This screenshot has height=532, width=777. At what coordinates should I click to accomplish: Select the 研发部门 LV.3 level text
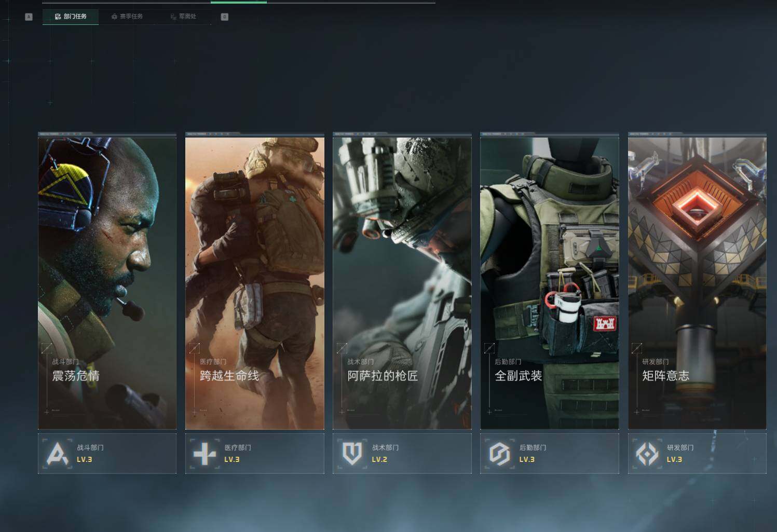click(674, 459)
